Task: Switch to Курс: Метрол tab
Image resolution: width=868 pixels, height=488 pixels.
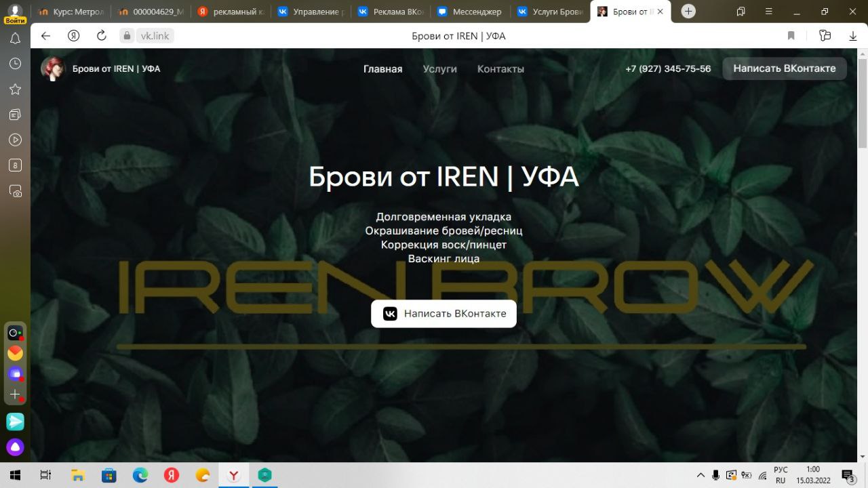Action: pyautogui.click(x=71, y=12)
